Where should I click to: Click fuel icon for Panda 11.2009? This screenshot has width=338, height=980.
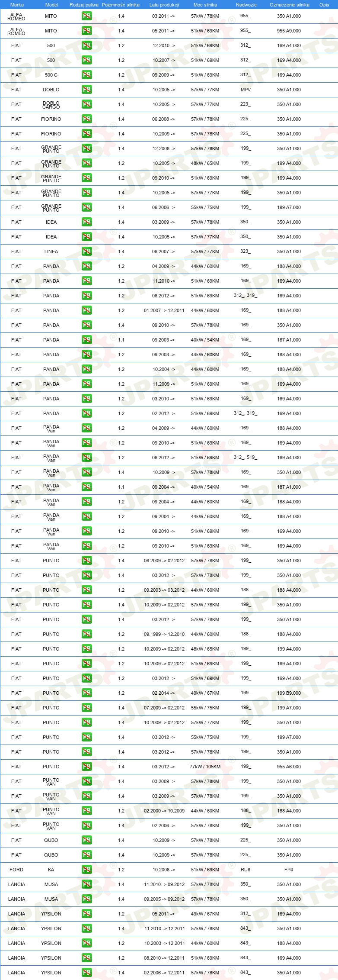(86, 384)
